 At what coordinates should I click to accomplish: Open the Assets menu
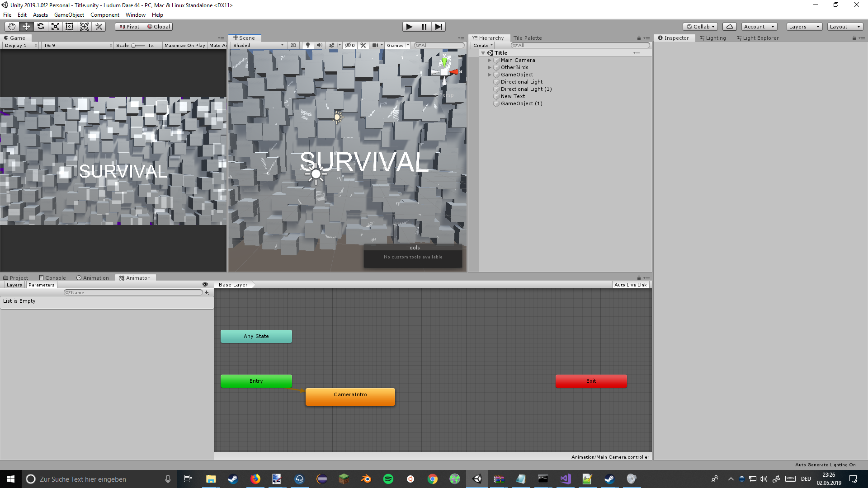tap(40, 15)
